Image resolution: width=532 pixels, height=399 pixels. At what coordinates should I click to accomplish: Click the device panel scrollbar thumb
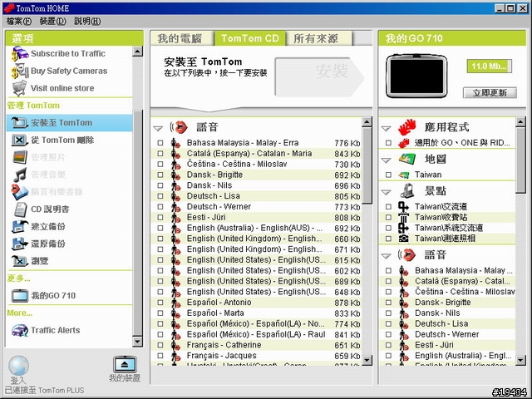click(521, 160)
